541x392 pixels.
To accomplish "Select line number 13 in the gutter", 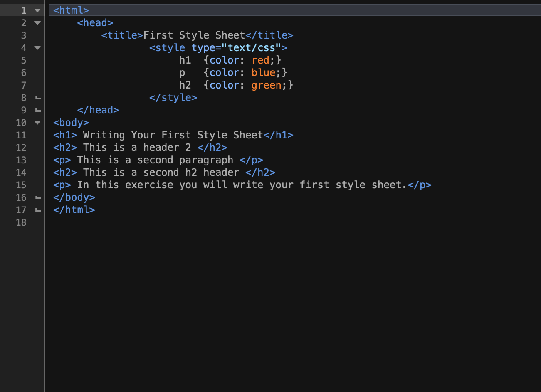I will coord(21,160).
